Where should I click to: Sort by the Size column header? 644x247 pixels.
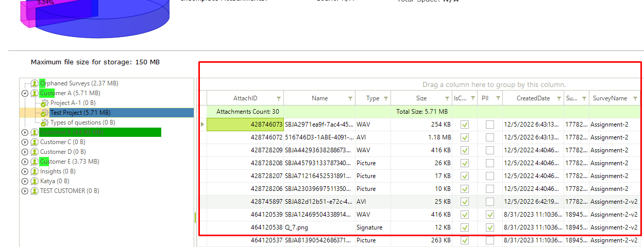(x=421, y=98)
